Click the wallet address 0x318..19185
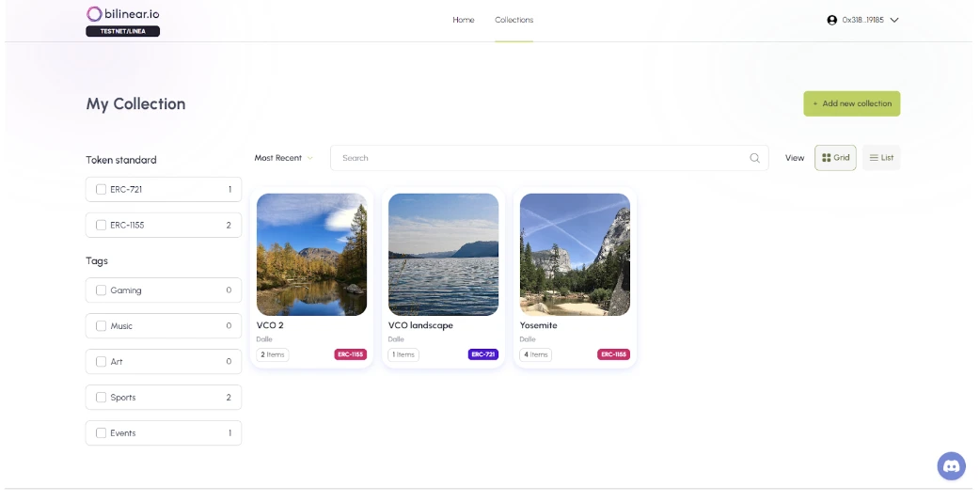This screenshot has height=502, width=980. [x=862, y=20]
